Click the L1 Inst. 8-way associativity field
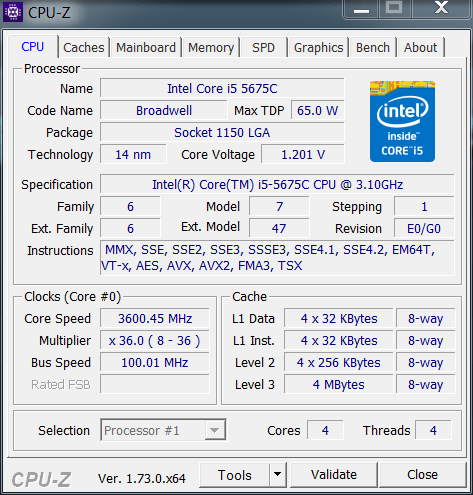473x495 pixels. pos(426,340)
